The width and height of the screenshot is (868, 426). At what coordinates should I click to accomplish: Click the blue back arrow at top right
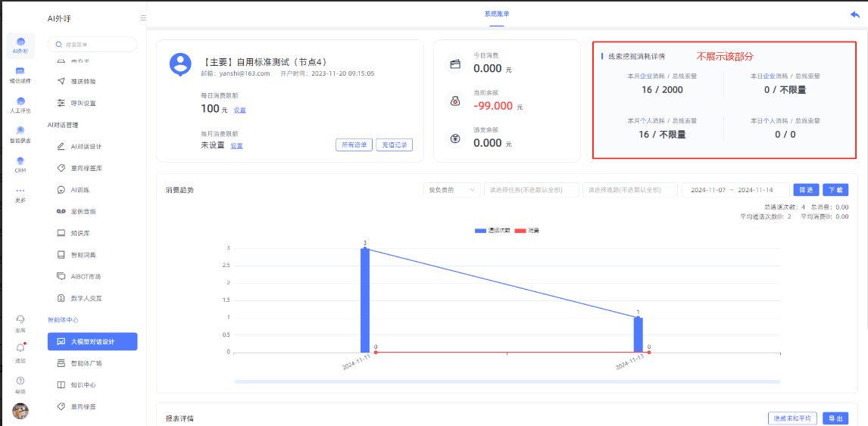click(855, 14)
